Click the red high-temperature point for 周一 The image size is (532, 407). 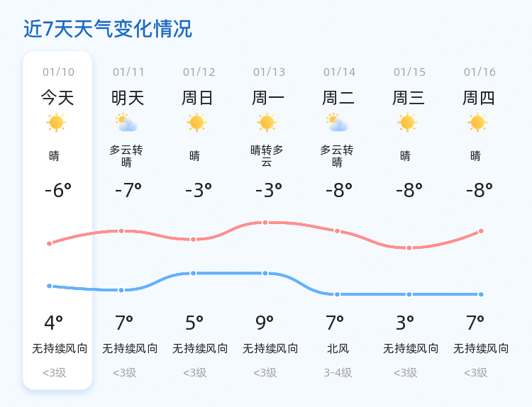tap(265, 223)
